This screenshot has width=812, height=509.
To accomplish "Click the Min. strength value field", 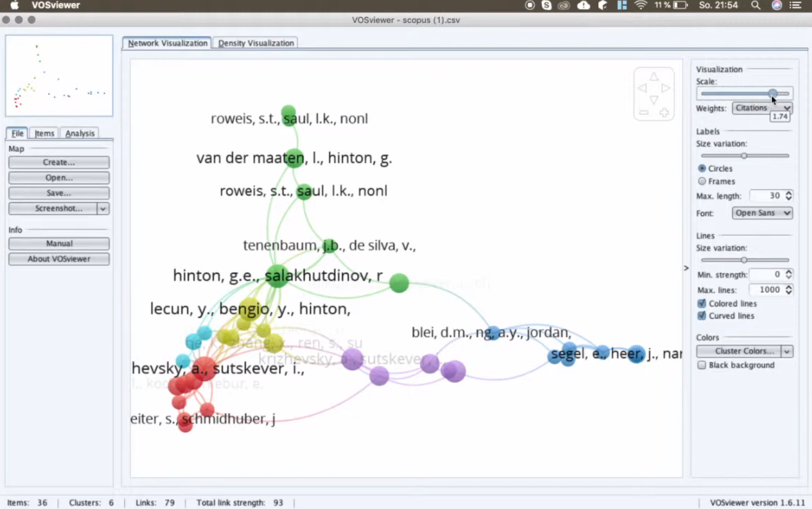I will pos(767,274).
